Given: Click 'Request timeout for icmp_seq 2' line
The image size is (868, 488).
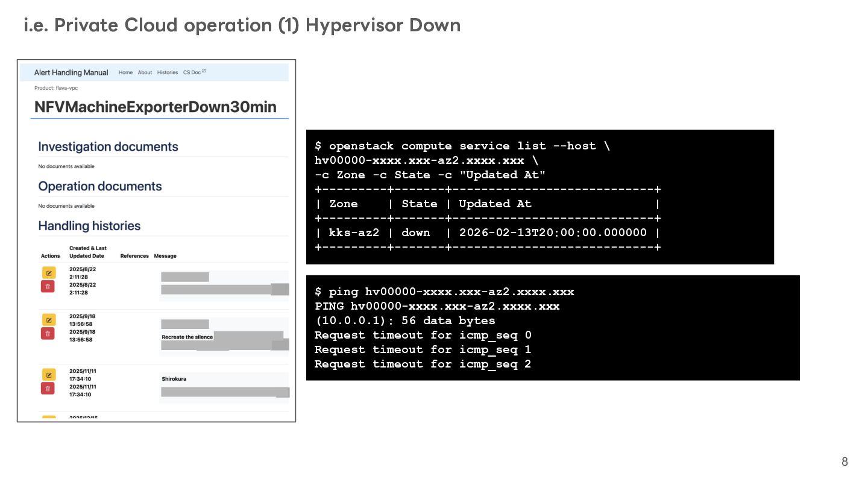Looking at the screenshot, I should tap(423, 364).
